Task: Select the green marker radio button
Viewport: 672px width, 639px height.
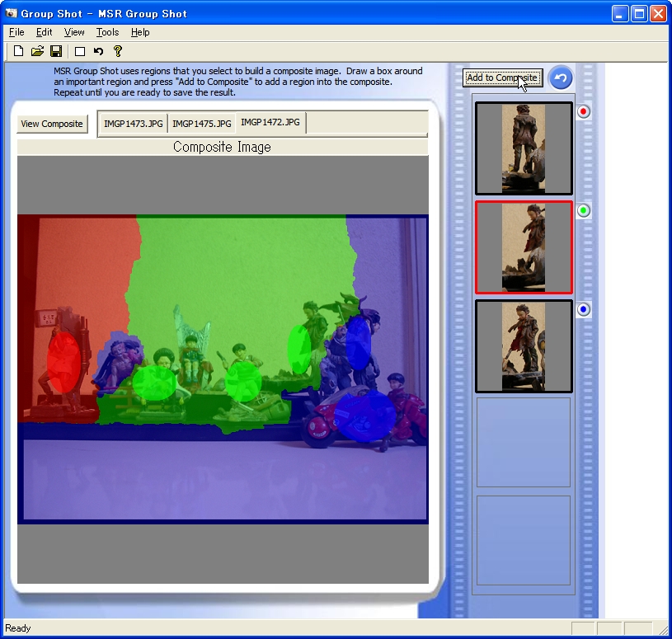Action: [583, 210]
